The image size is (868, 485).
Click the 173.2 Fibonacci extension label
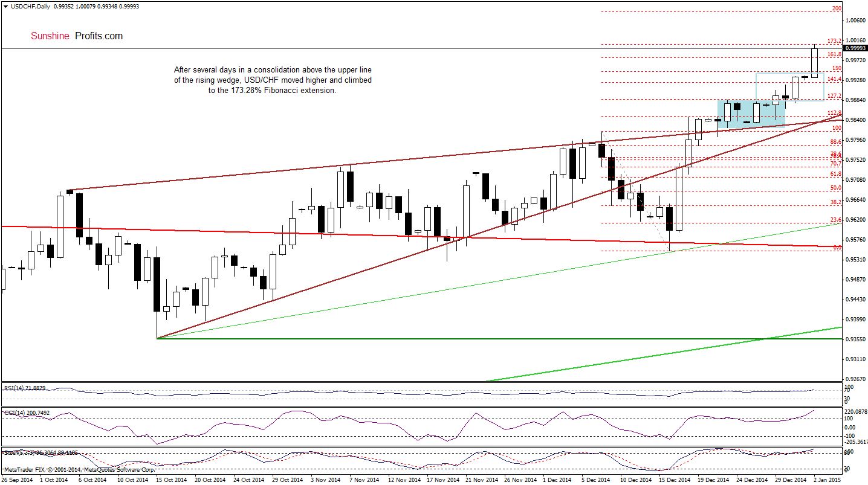[834, 41]
